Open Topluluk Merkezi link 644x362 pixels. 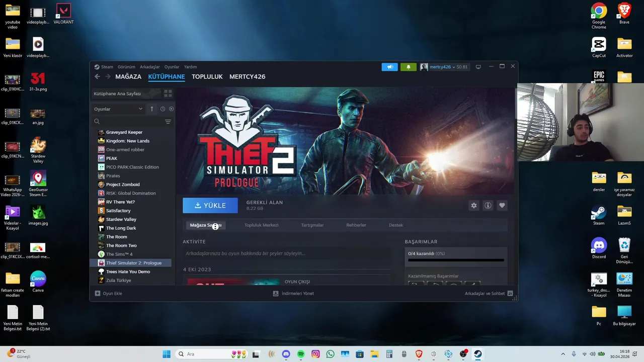[261, 225]
